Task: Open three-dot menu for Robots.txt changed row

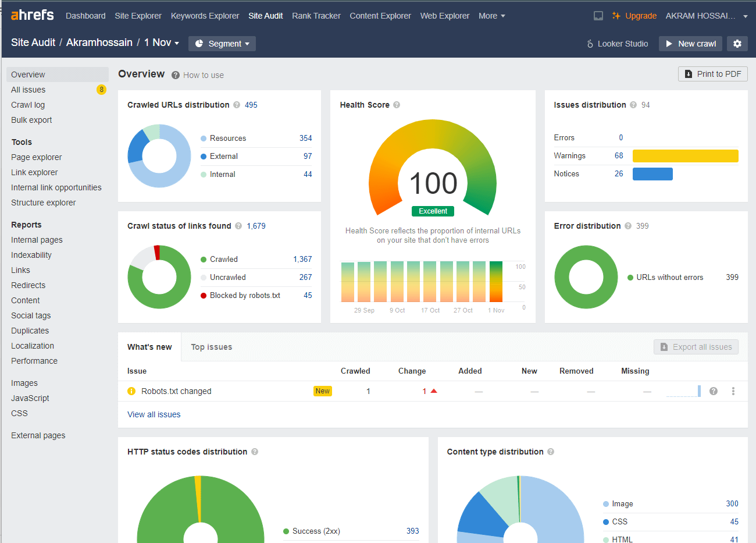Action: click(x=733, y=391)
